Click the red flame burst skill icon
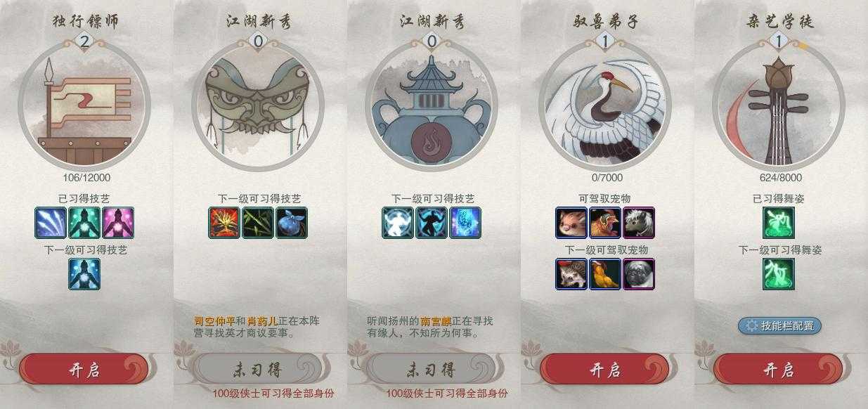 (x=224, y=223)
